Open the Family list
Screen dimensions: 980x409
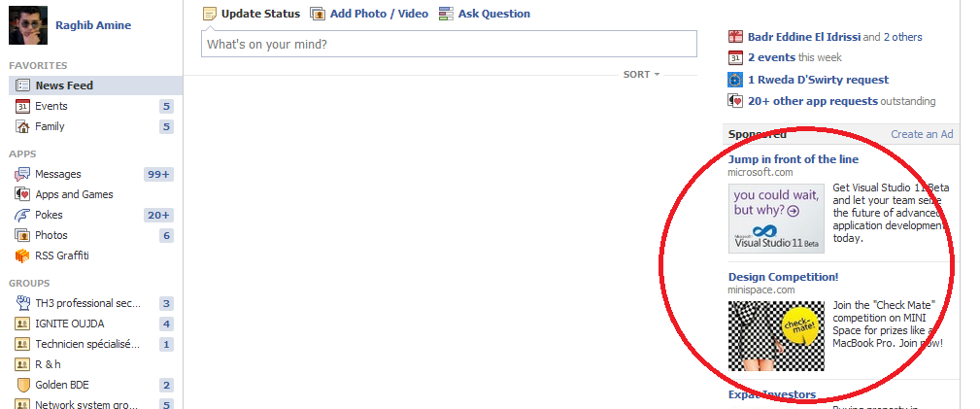(x=50, y=126)
